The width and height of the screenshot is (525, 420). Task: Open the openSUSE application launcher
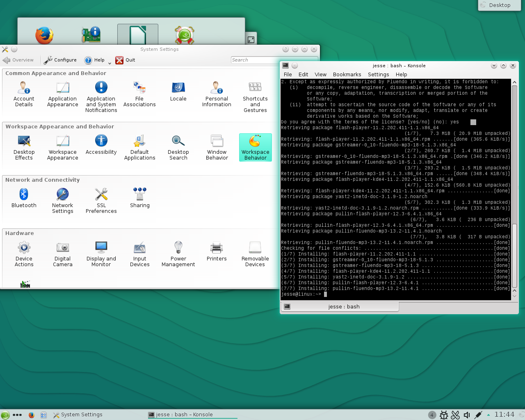(x=5, y=415)
